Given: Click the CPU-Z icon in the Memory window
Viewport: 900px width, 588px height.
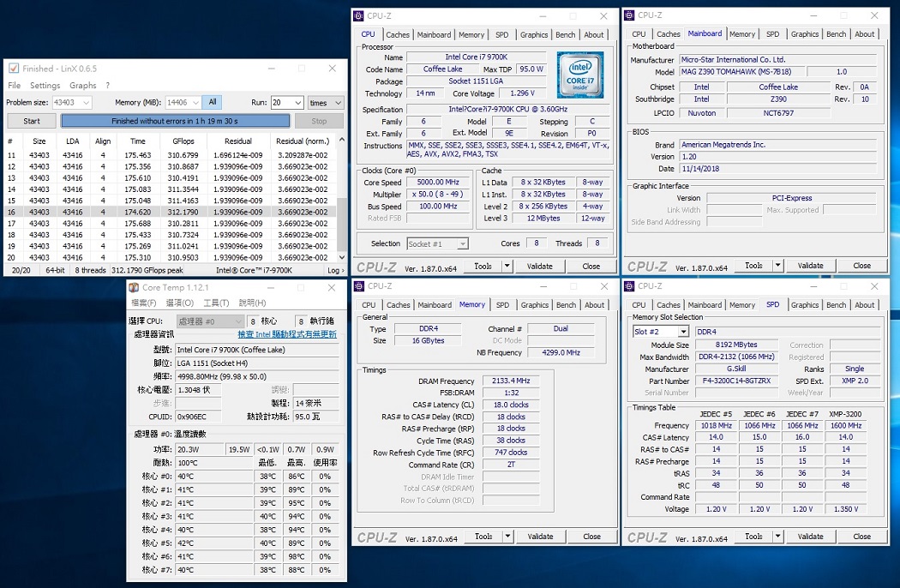Looking at the screenshot, I should tap(359, 286).
